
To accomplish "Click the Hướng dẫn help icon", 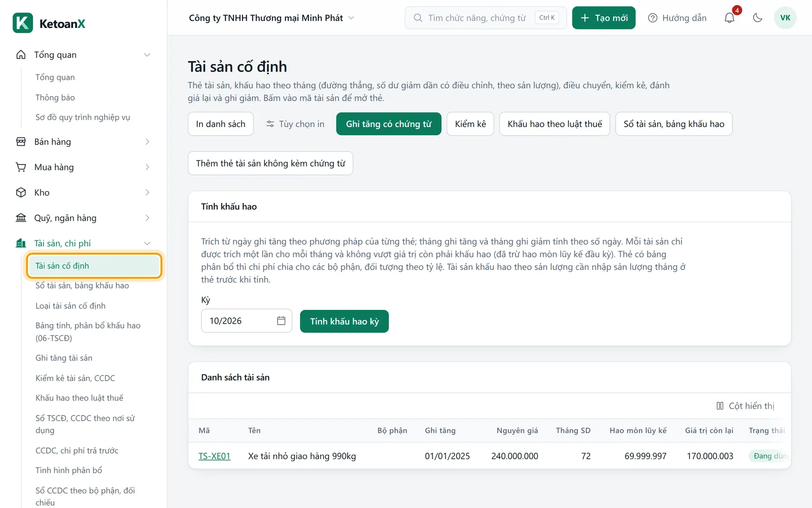I will coord(653,18).
